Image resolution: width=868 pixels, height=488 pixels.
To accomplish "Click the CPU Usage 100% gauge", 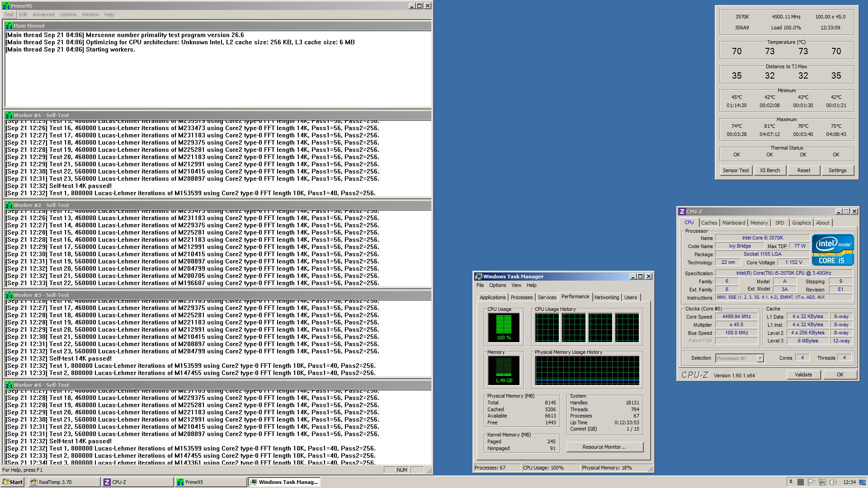I will coord(504,327).
